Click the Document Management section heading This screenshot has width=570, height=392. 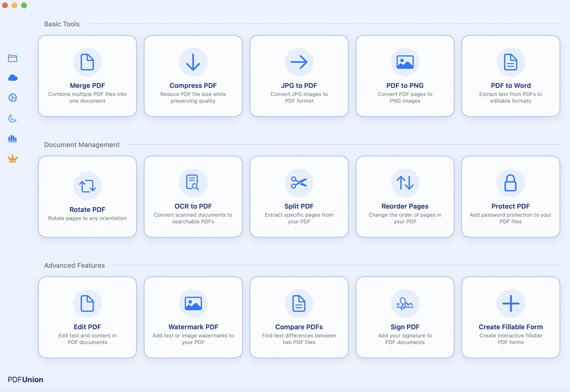(82, 145)
